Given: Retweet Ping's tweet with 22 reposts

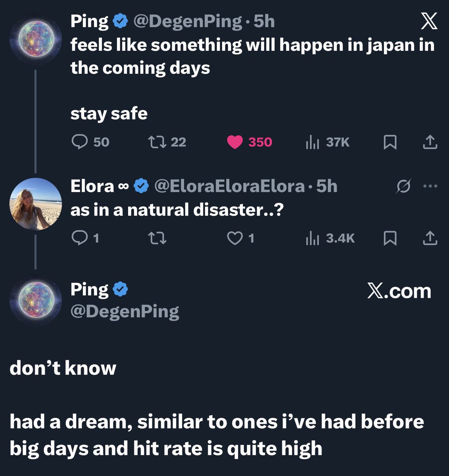Looking at the screenshot, I should pyautogui.click(x=157, y=142).
